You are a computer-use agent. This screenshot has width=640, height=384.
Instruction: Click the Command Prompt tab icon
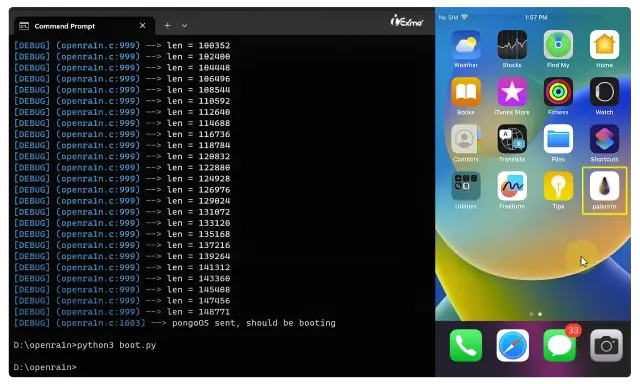(24, 26)
